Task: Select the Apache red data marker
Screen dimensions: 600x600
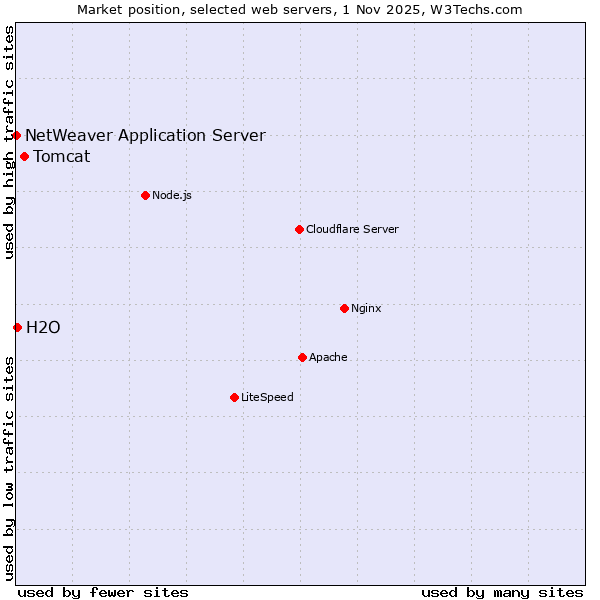Action: (302, 357)
